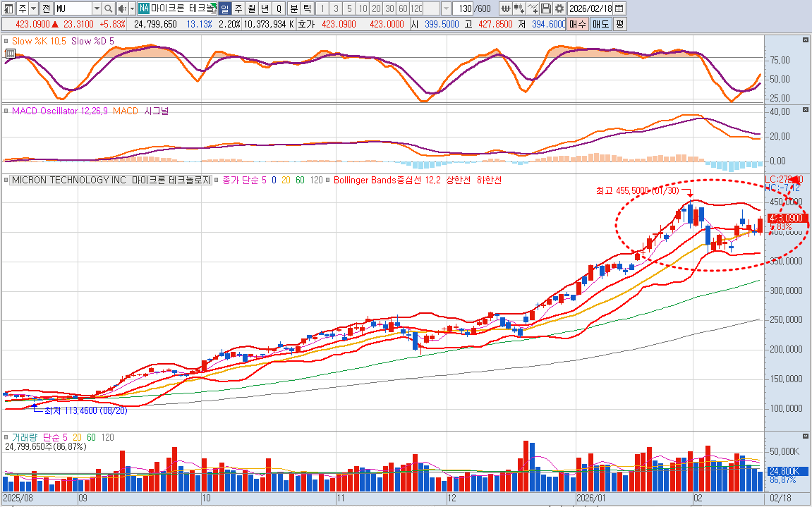
Task: Click the 130 bar count input field
Action: (x=463, y=8)
